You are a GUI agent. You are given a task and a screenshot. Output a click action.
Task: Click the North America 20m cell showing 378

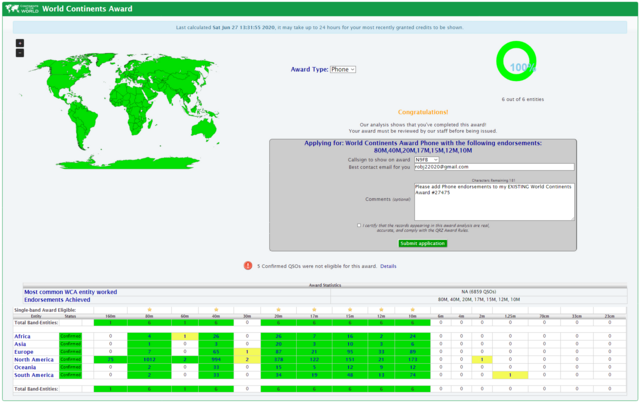point(278,360)
